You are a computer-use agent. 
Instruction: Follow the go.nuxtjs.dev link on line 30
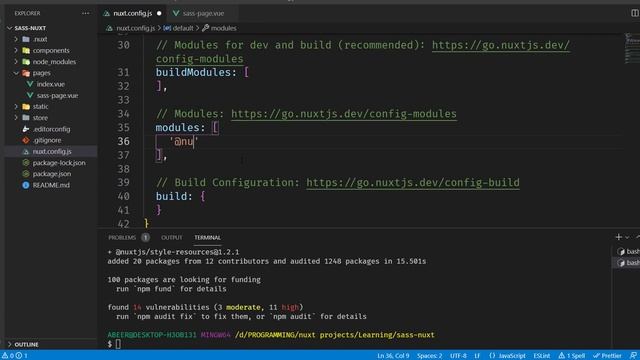[x=501, y=45]
